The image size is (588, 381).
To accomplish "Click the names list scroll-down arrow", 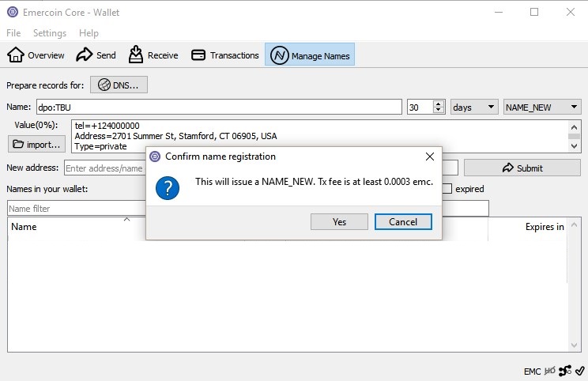I will point(574,345).
